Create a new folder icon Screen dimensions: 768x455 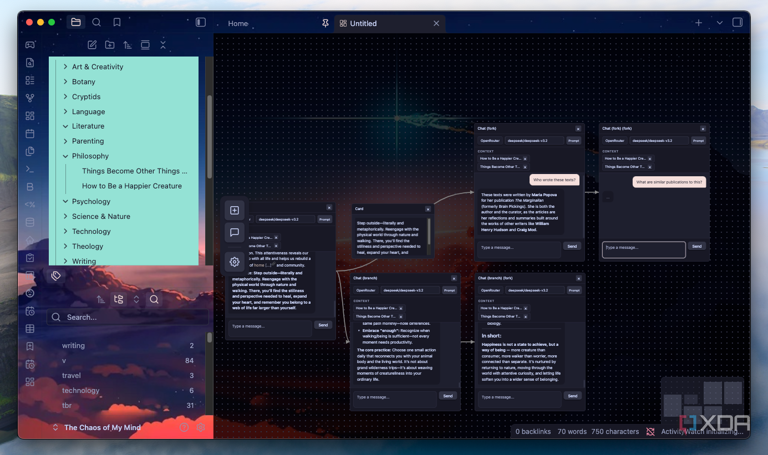point(110,45)
